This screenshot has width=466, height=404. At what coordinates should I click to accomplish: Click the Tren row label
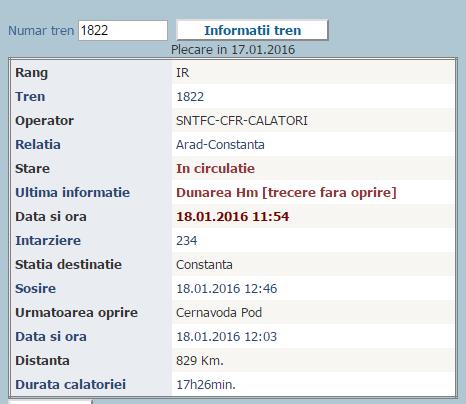30,97
